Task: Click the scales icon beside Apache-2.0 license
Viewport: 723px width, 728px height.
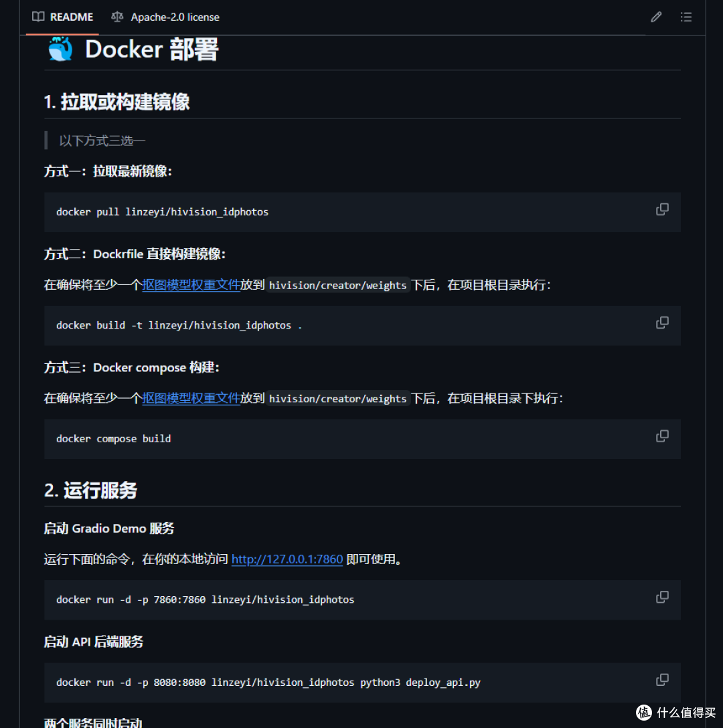Action: (116, 17)
